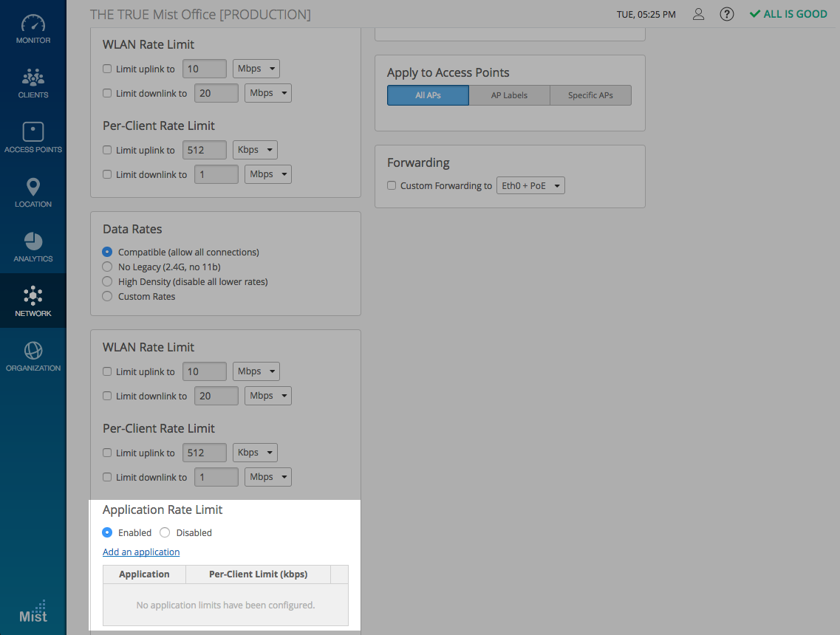Set Application Rate Limit to Enabled

tap(107, 532)
